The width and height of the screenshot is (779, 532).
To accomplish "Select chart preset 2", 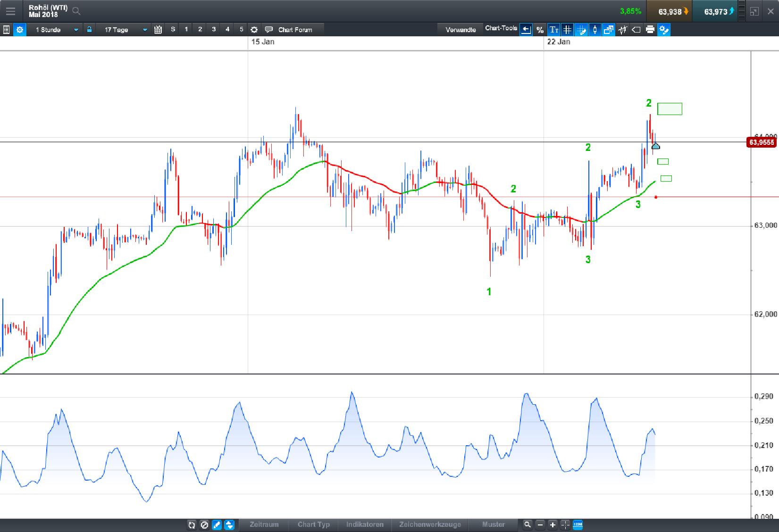I will (200, 30).
